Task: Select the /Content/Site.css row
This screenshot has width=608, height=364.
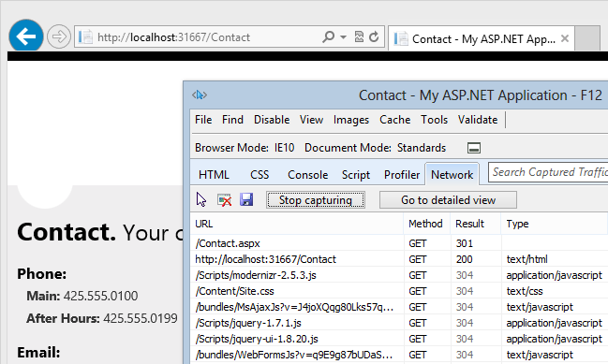Action: pyautogui.click(x=399, y=291)
